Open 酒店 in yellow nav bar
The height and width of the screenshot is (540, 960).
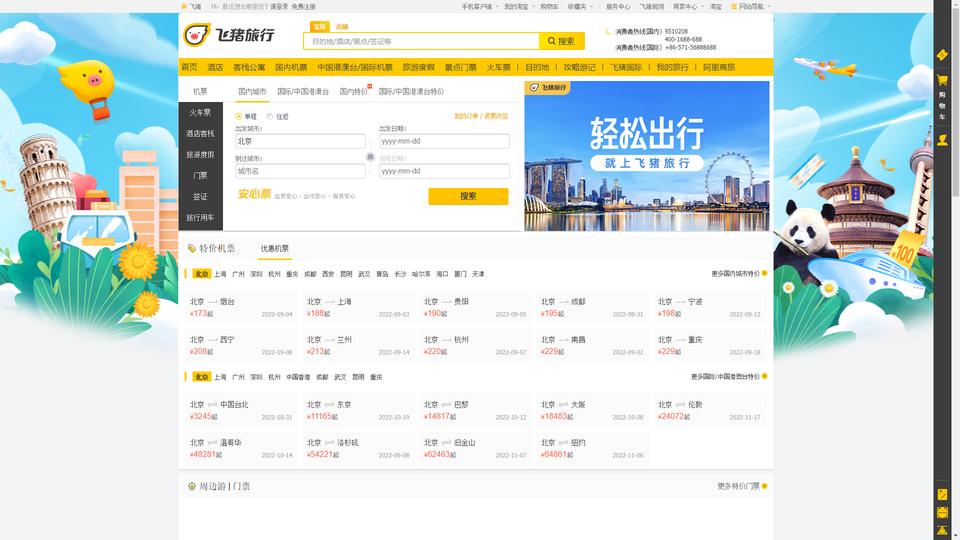point(215,67)
